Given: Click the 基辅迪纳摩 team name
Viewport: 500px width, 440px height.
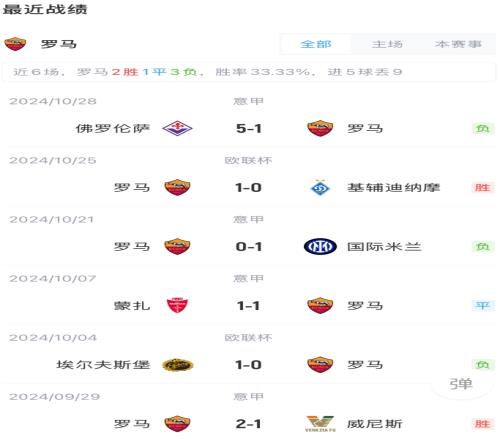Looking at the screenshot, I should 394,188.
